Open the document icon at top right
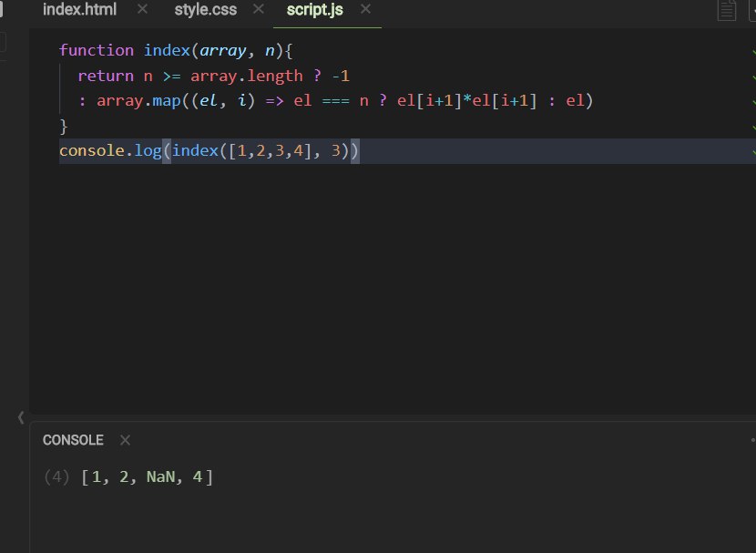 [x=727, y=10]
